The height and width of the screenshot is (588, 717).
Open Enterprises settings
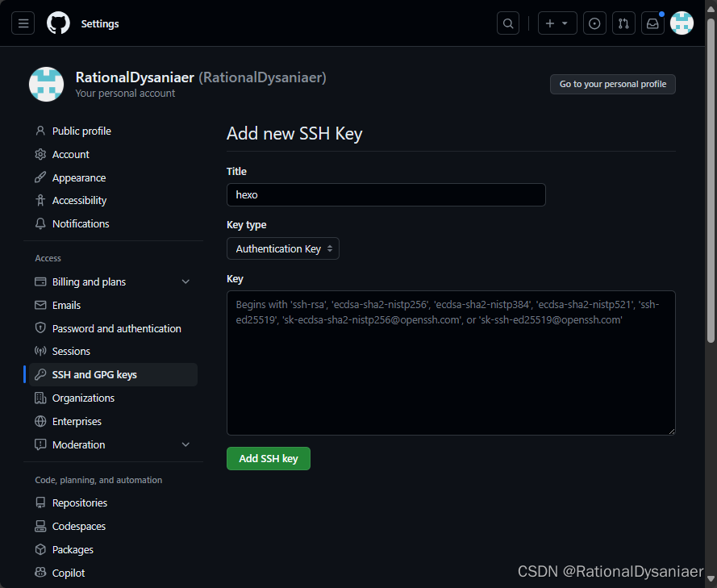point(112,421)
